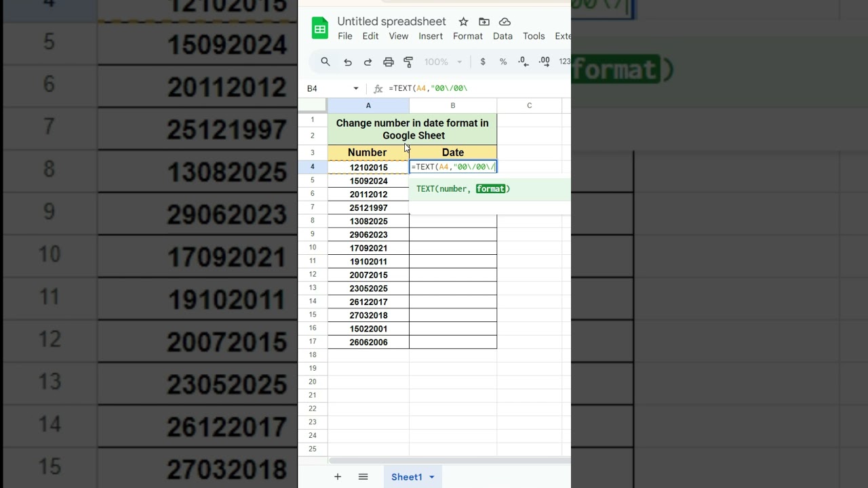
Task: Open the search the menus tool
Action: [325, 62]
